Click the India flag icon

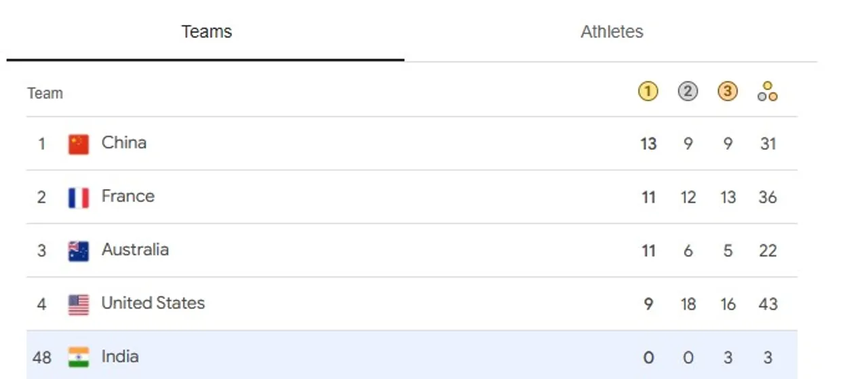click(x=79, y=357)
